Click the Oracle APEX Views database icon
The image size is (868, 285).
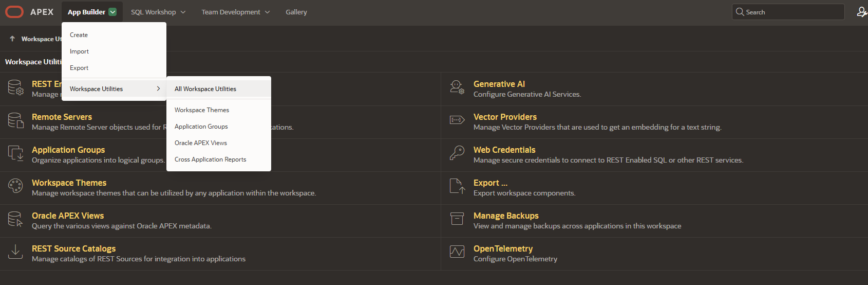coord(15,219)
